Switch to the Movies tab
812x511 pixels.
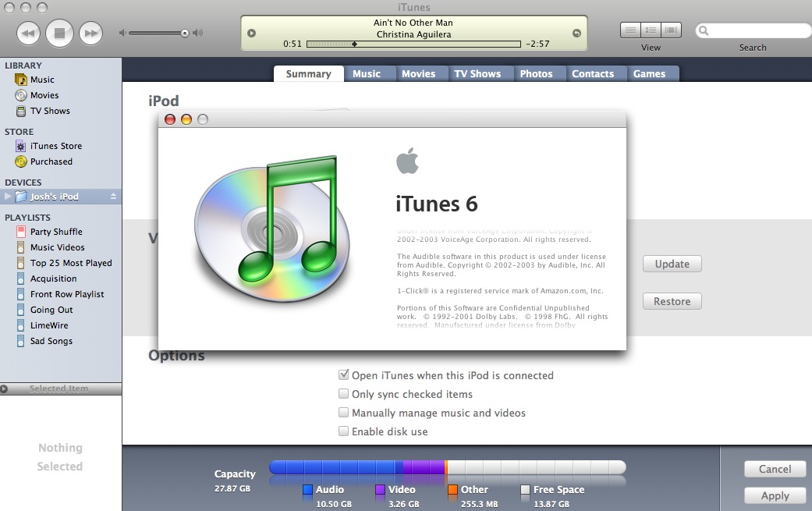coord(418,73)
